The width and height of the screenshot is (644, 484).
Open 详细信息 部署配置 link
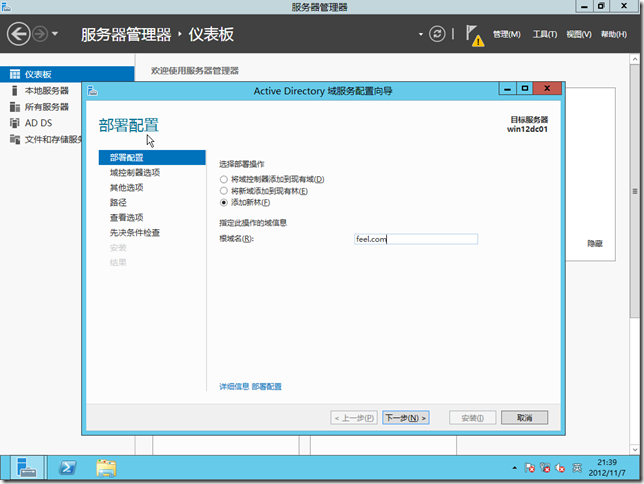[x=250, y=387]
